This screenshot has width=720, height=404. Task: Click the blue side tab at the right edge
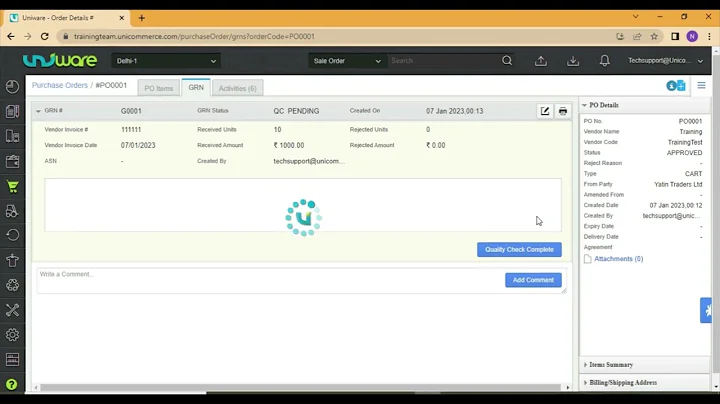[x=706, y=310]
